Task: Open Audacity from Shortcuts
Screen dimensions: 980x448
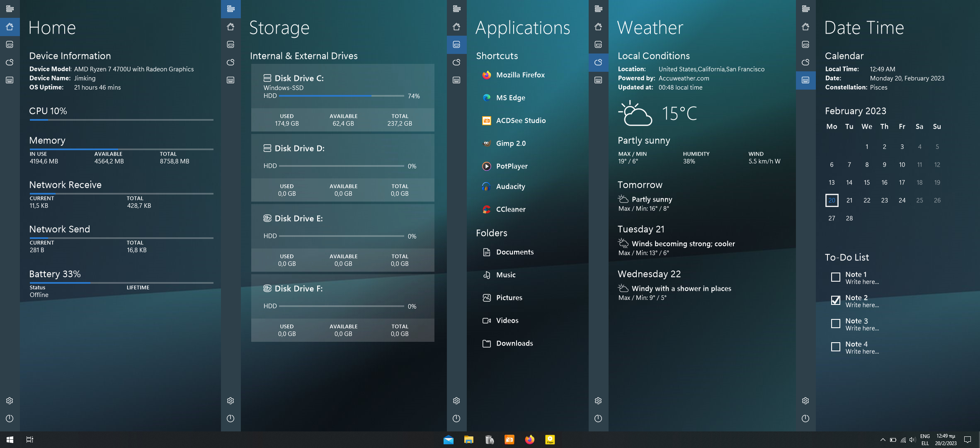Action: [x=511, y=186]
